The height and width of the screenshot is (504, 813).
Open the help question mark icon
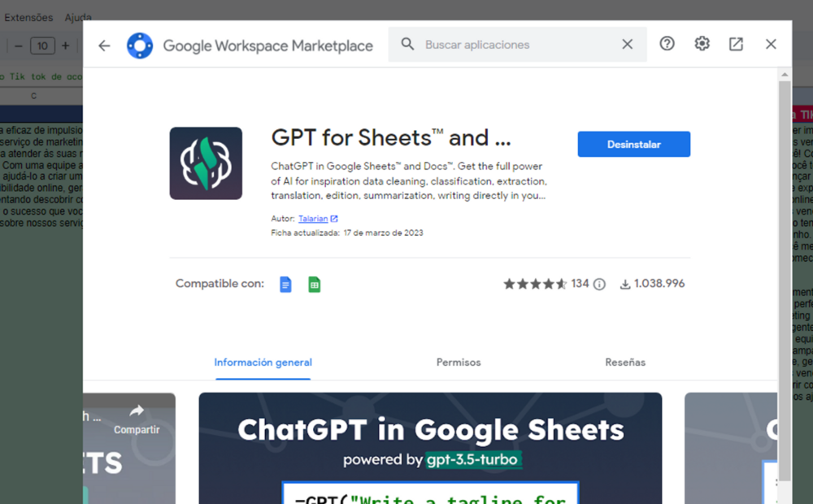(667, 44)
